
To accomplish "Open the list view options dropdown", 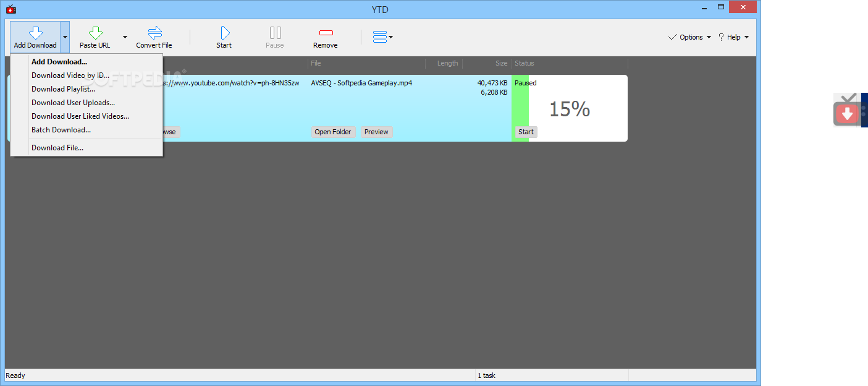I will coord(383,37).
